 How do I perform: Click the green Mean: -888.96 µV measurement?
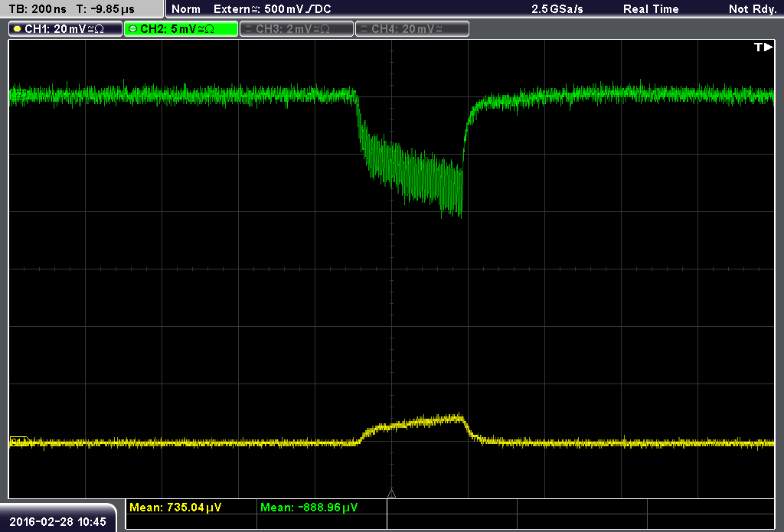(x=309, y=508)
